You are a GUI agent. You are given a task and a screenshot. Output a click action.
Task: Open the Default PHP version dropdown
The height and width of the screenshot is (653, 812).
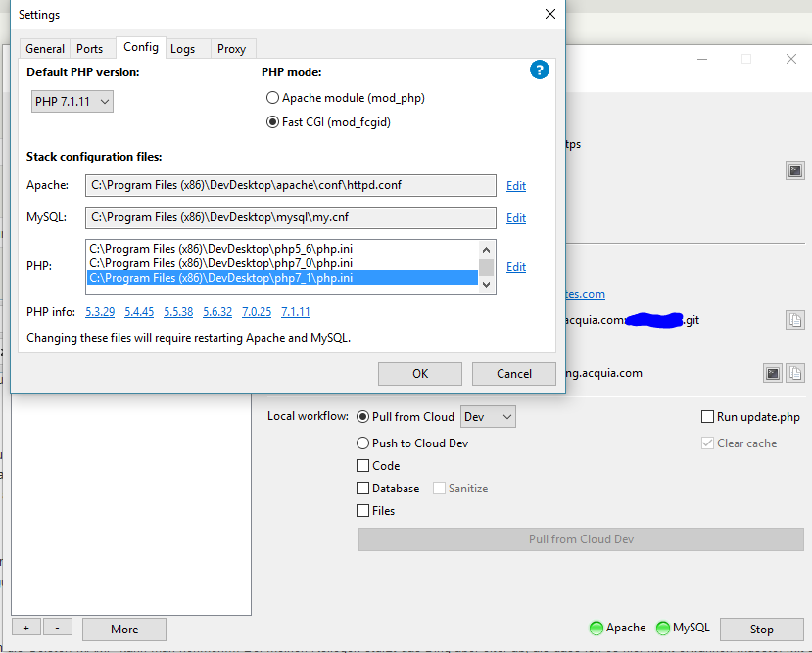(x=73, y=102)
